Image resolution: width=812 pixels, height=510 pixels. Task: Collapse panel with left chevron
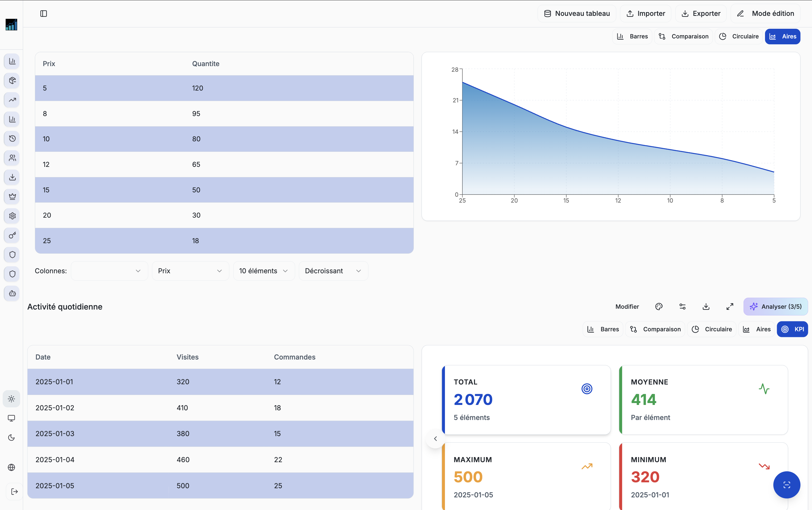coord(435,439)
